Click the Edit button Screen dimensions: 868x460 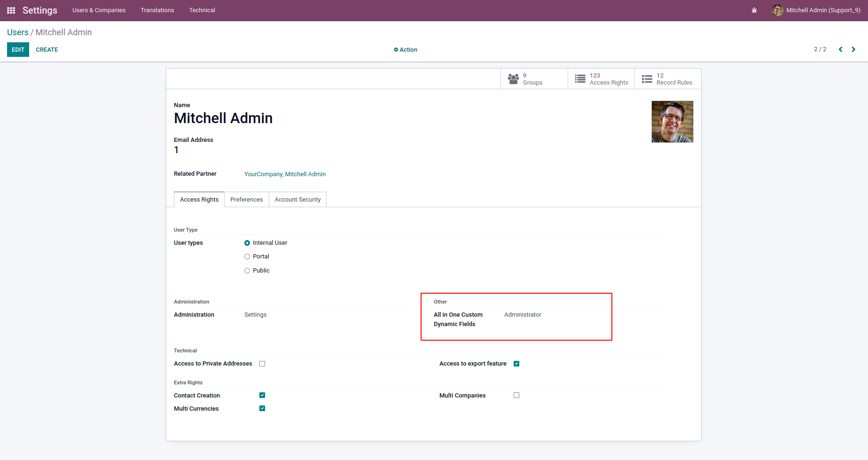tap(18, 50)
